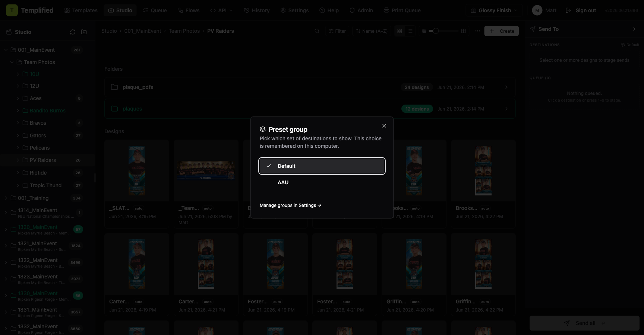Click the Bravos folder icon

[x=25, y=123]
